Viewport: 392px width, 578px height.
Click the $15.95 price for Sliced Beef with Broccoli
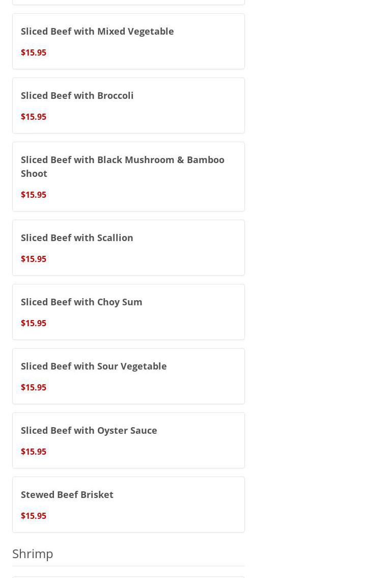pos(34,117)
